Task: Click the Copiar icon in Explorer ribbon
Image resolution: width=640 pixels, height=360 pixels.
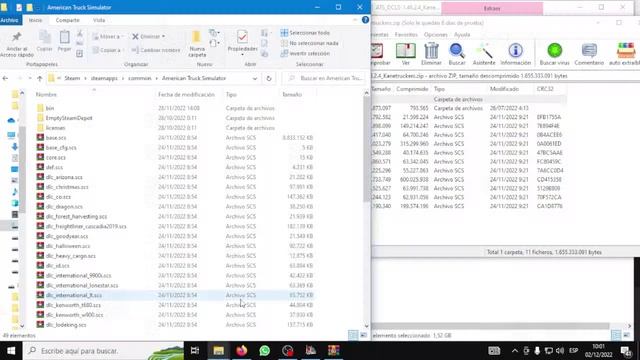Action: 44,37
